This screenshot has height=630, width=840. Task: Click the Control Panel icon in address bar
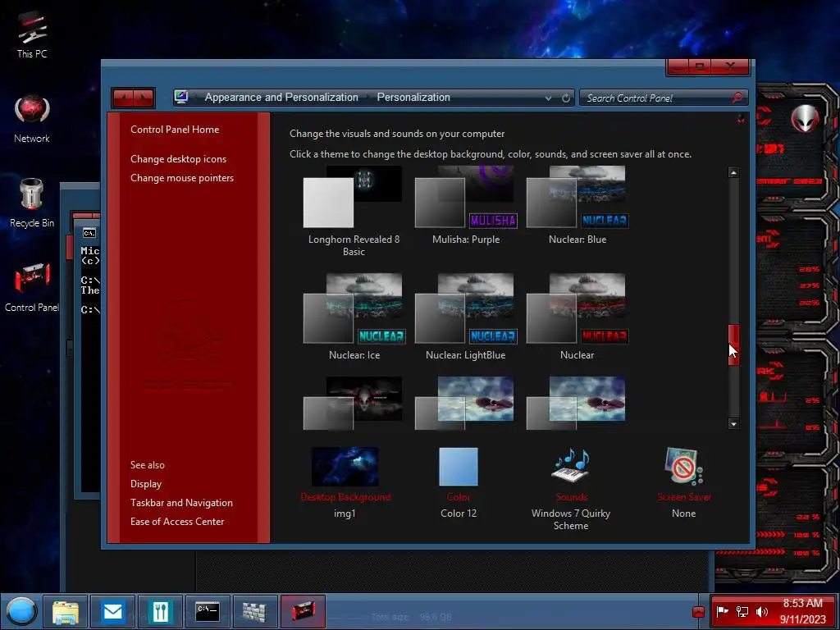tap(181, 97)
